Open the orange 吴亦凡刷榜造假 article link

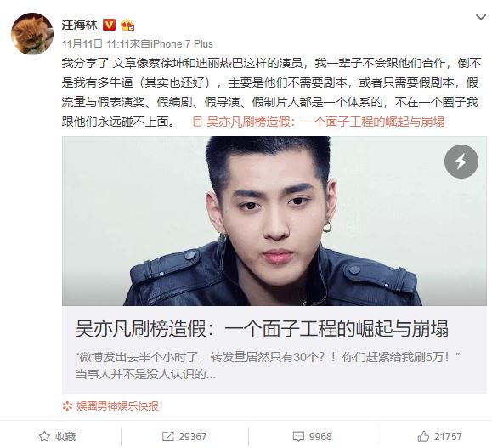click(x=325, y=122)
